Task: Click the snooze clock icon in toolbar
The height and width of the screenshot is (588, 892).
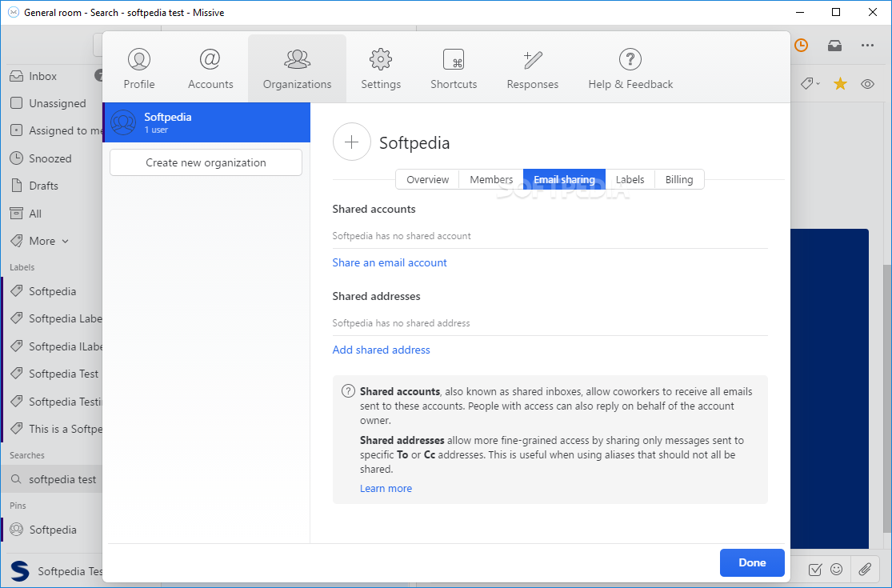Action: pyautogui.click(x=801, y=45)
